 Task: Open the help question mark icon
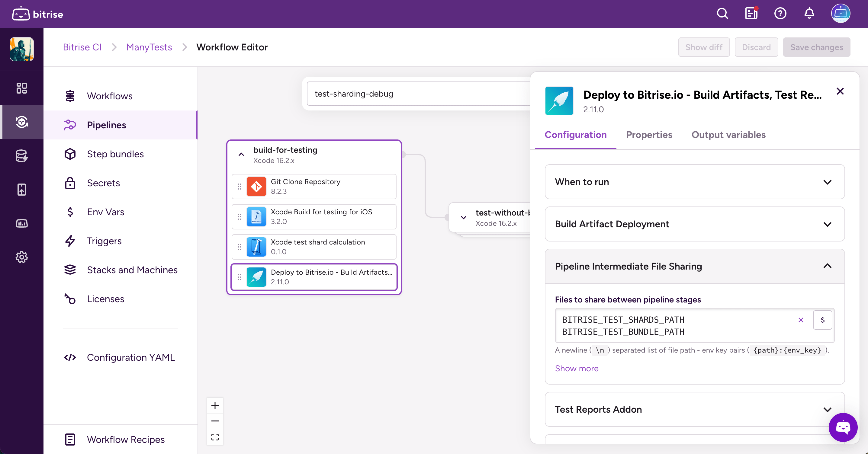click(x=780, y=14)
